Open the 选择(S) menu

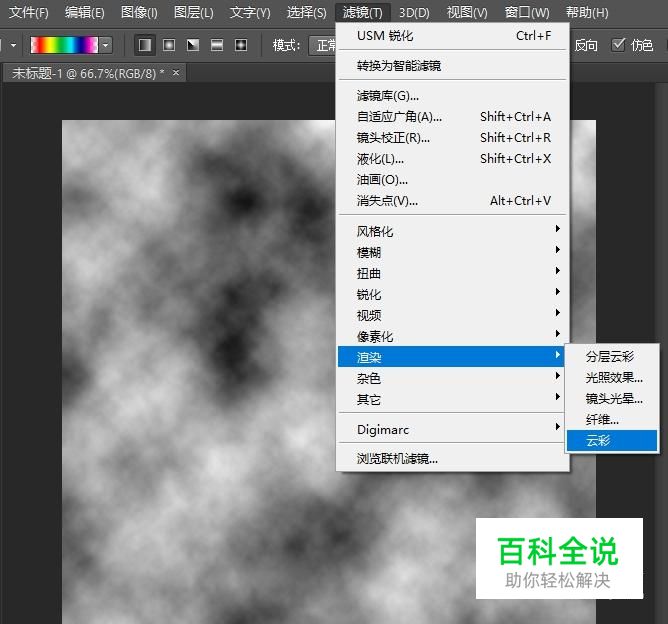(x=306, y=12)
